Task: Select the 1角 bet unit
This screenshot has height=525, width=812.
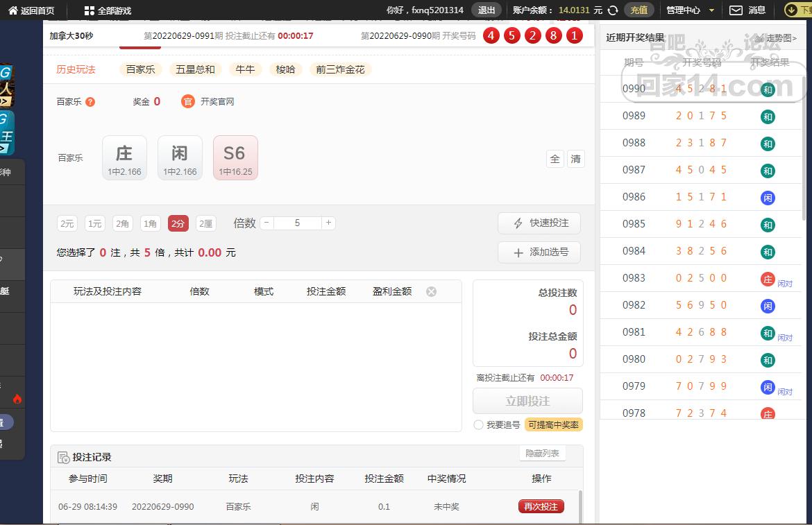Action: pos(150,223)
